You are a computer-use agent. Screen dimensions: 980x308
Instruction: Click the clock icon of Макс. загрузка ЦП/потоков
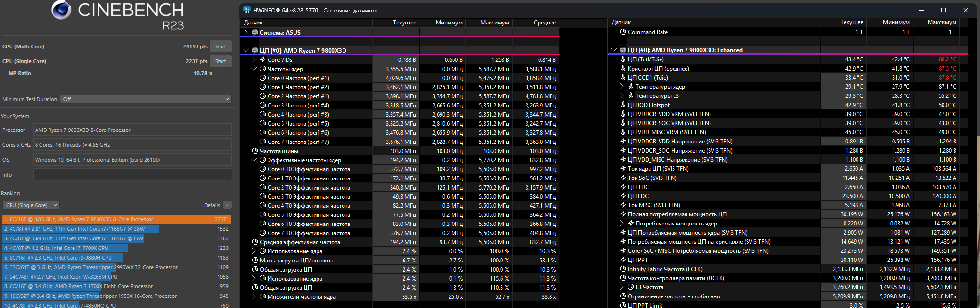click(255, 261)
